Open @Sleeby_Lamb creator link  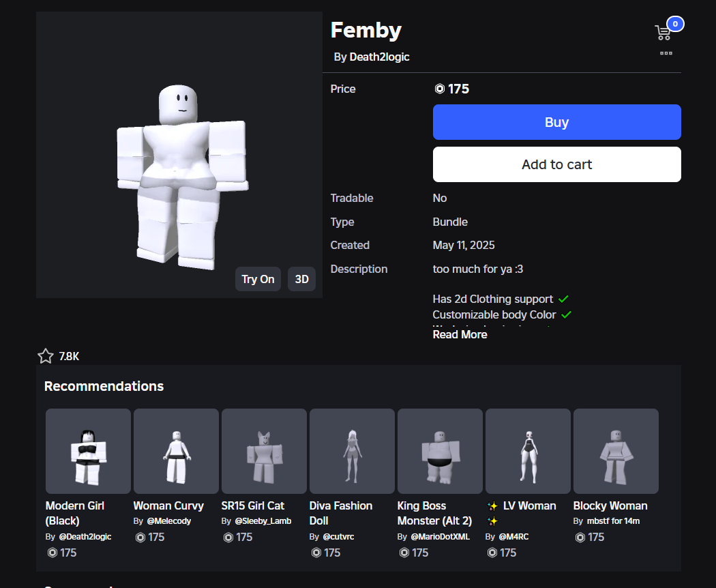point(263,521)
